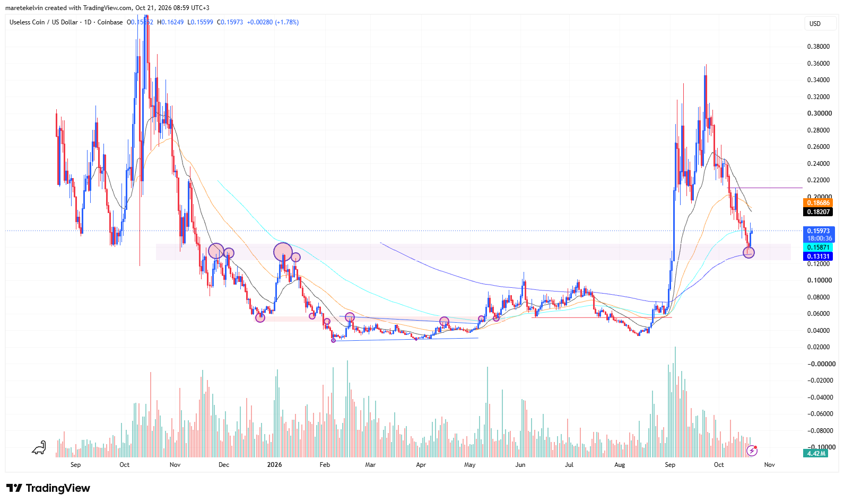Viewport: 844px width, 504px height.
Task: Select the black 0.18207 price label
Action: [818, 212]
